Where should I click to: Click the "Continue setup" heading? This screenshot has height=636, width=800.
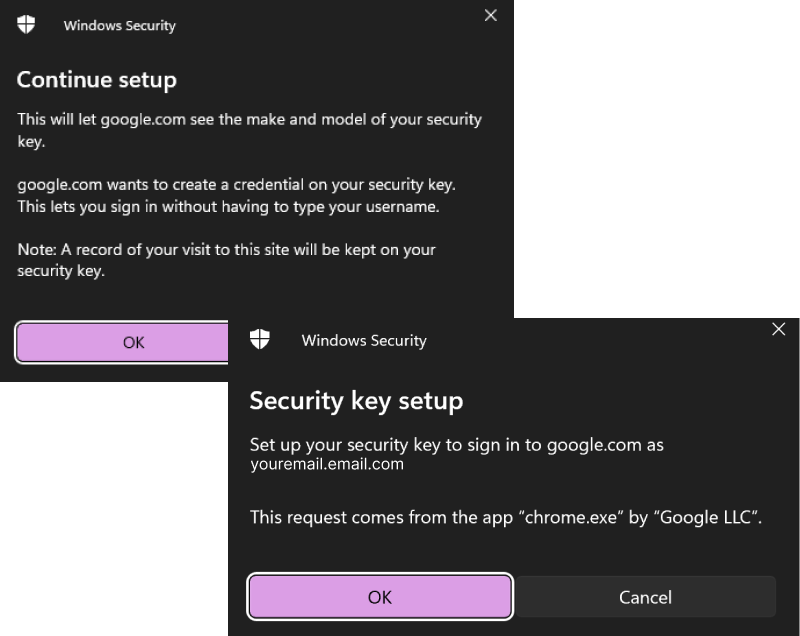[97, 80]
